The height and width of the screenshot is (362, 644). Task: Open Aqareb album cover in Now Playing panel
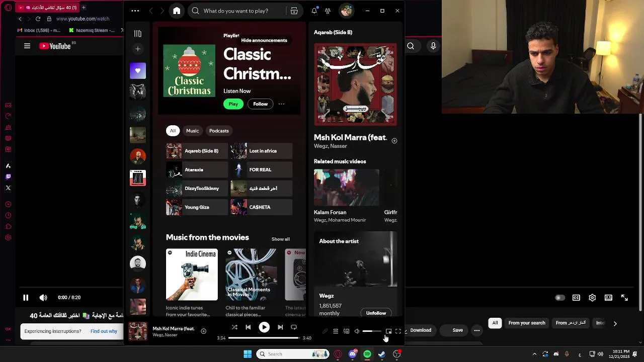click(356, 84)
